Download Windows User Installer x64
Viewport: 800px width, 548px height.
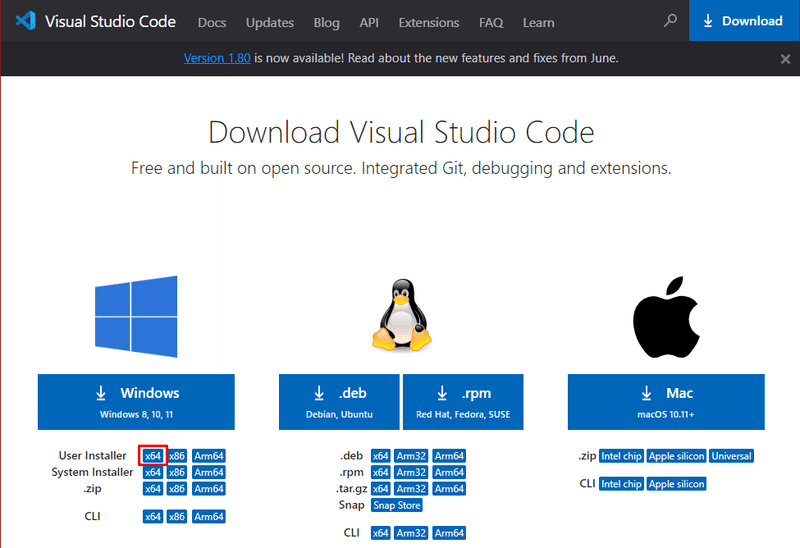coord(153,456)
